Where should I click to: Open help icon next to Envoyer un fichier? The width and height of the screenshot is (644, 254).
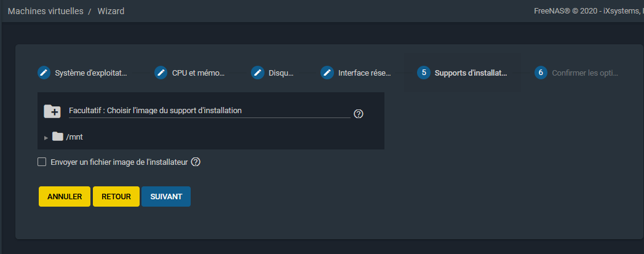[x=196, y=162]
